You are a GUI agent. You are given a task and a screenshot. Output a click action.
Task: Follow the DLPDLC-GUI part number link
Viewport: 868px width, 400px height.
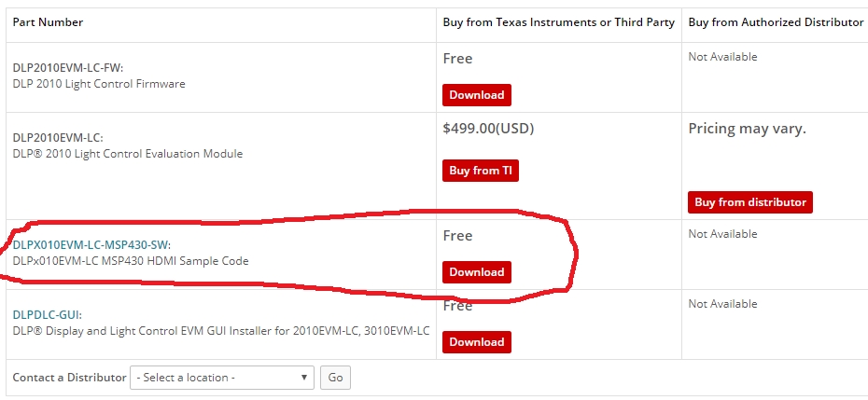(x=48, y=315)
